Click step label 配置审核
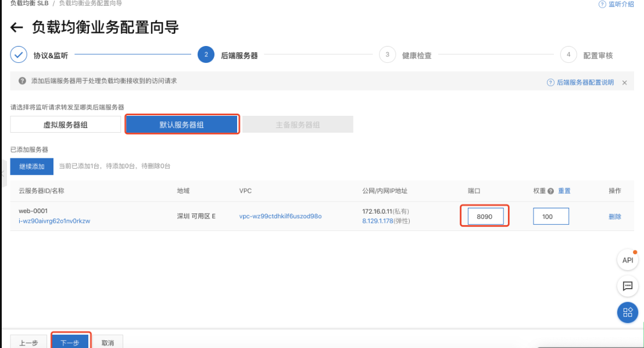This screenshot has height=348, width=644. point(598,55)
